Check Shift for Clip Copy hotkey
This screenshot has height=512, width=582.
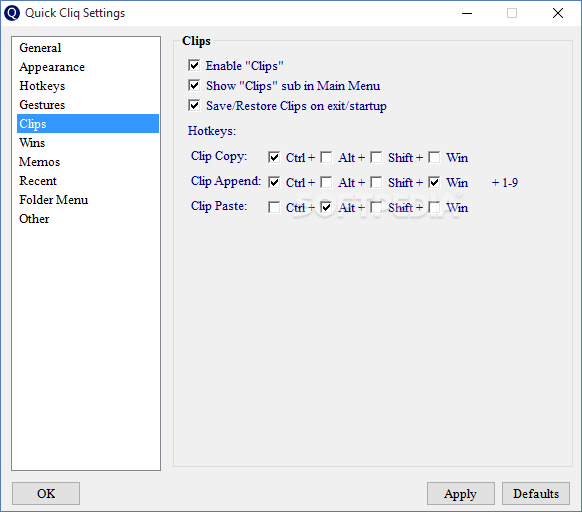click(376, 157)
